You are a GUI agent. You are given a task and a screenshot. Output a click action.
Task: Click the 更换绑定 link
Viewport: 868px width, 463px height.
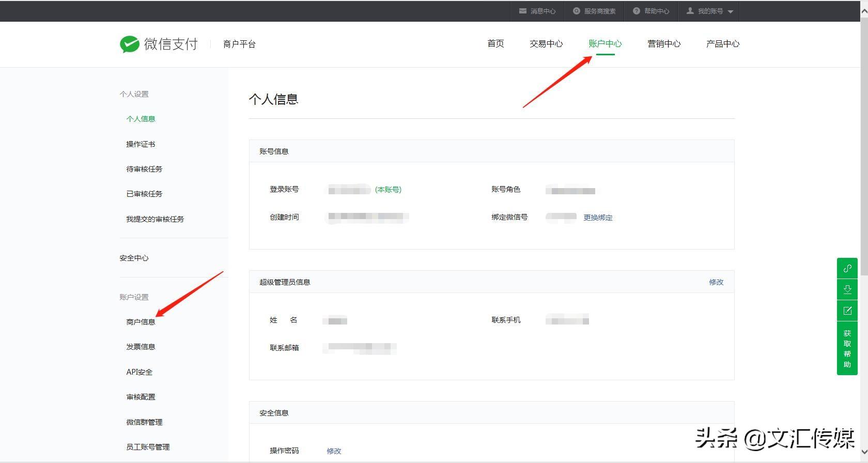click(x=598, y=218)
